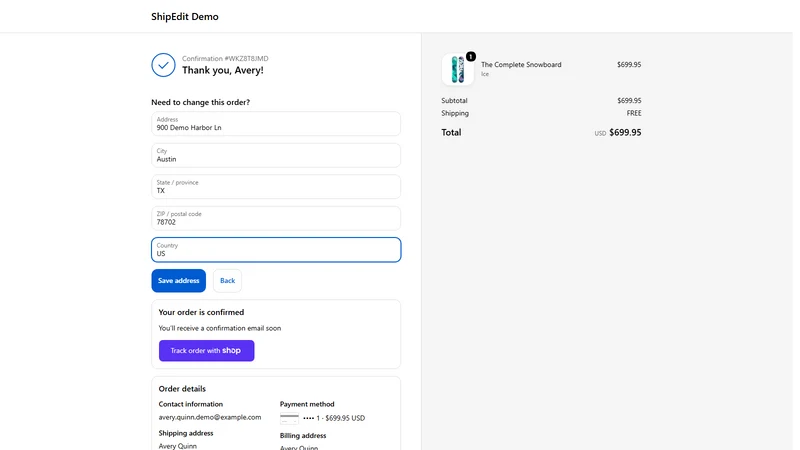Click the contact email avery.quinn.demo@example.com

(x=210, y=417)
